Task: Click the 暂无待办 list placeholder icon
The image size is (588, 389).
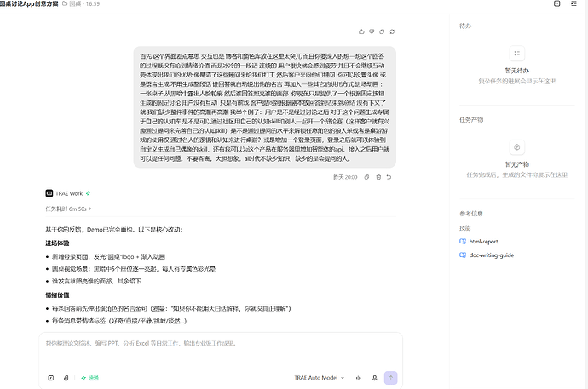Action: pyautogui.click(x=517, y=53)
